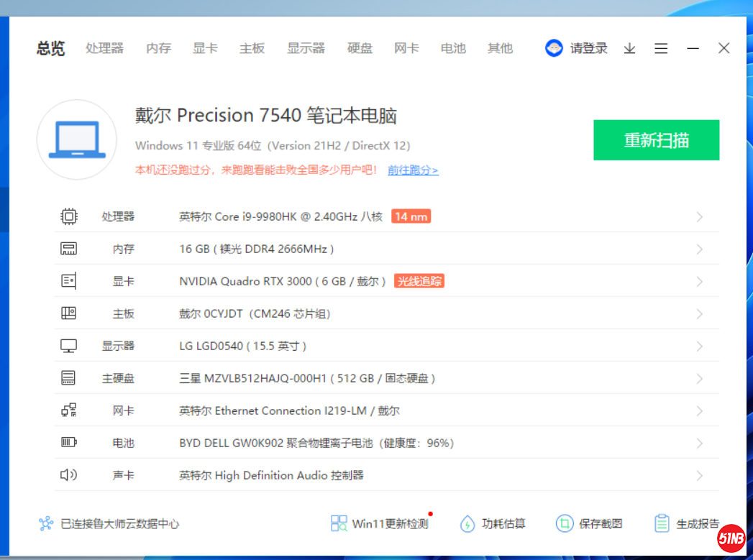Open the download arrow icon in header

pyautogui.click(x=629, y=49)
